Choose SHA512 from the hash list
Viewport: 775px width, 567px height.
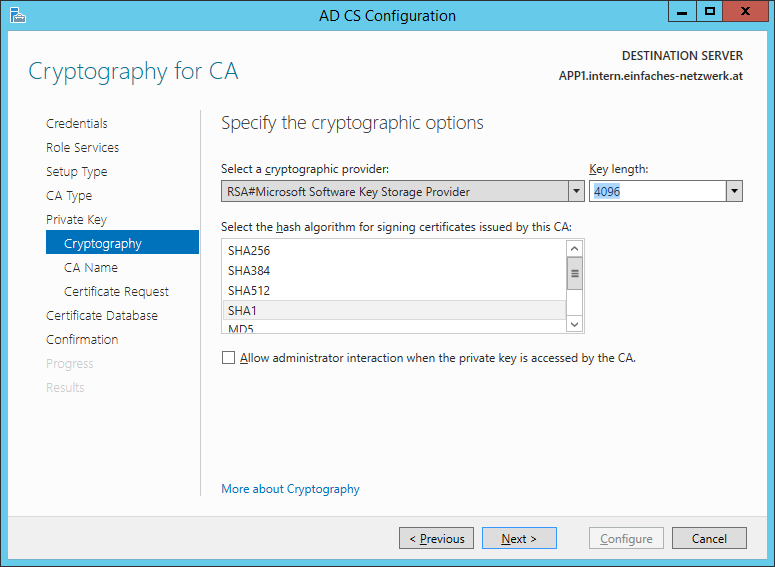249,291
